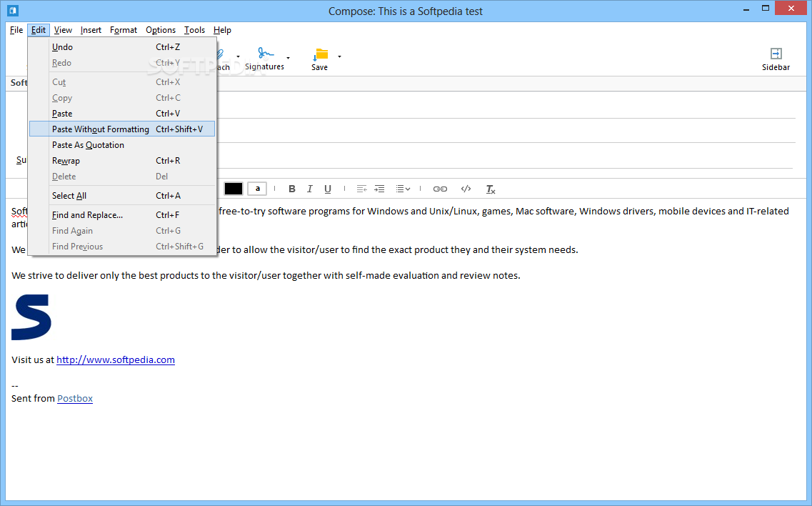Click the Signatures button label
The height and width of the screenshot is (506, 812).
pyautogui.click(x=265, y=67)
